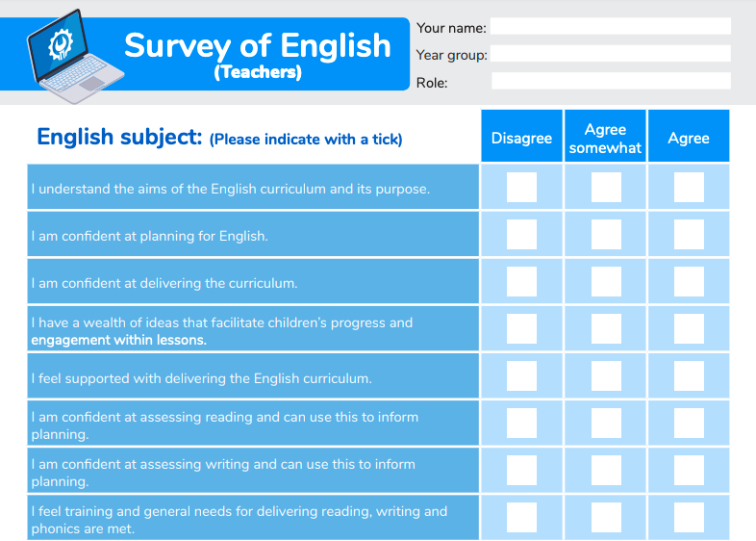Image resolution: width=756 pixels, height=541 pixels.
Task: Click the 'Your name' input field
Action: 610,27
